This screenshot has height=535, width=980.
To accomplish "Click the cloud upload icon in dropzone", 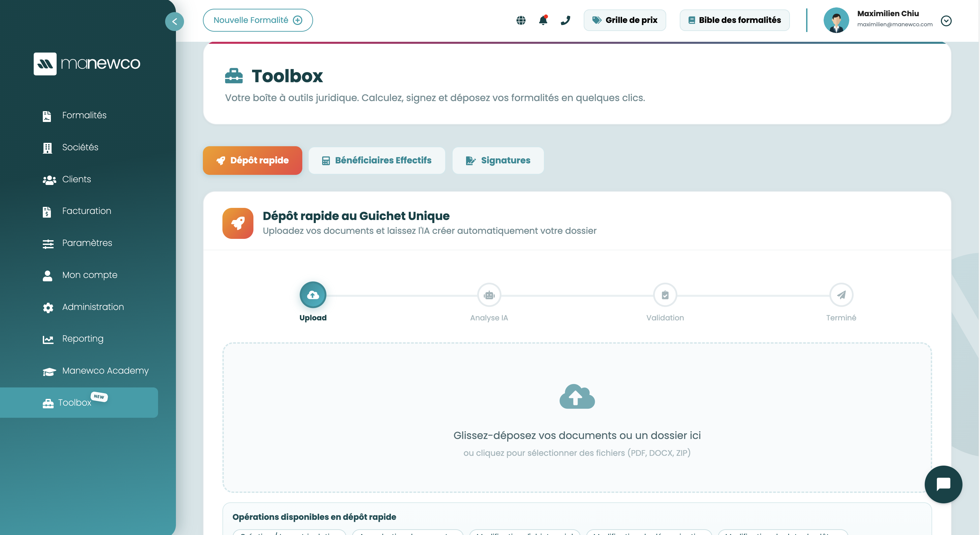I will coord(577,397).
